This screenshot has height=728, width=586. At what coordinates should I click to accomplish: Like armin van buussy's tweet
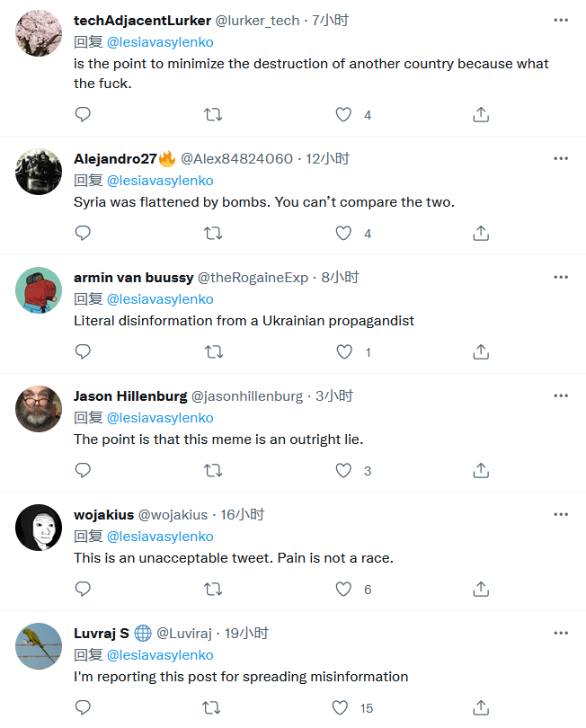343,352
